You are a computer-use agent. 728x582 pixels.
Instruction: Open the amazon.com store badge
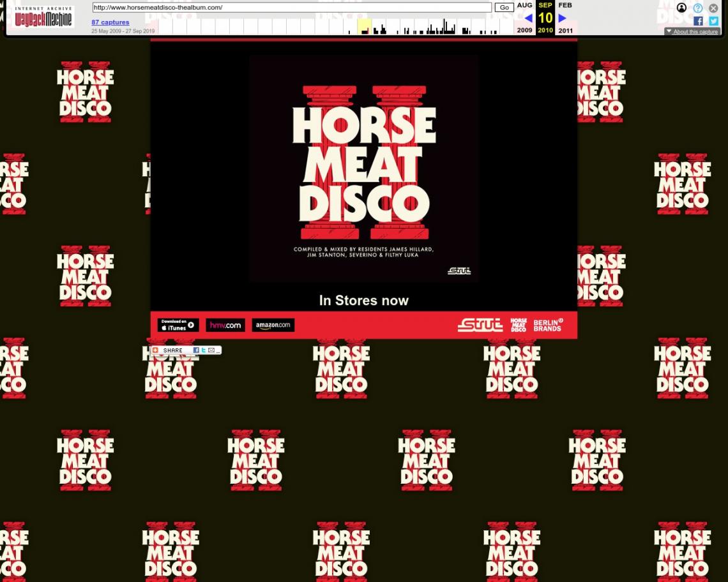[273, 325]
